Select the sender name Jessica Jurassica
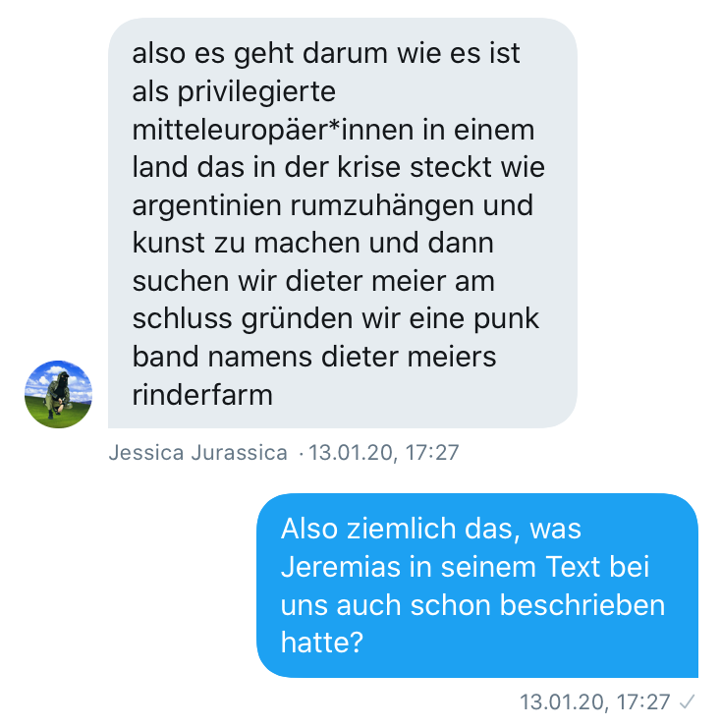 198,452
